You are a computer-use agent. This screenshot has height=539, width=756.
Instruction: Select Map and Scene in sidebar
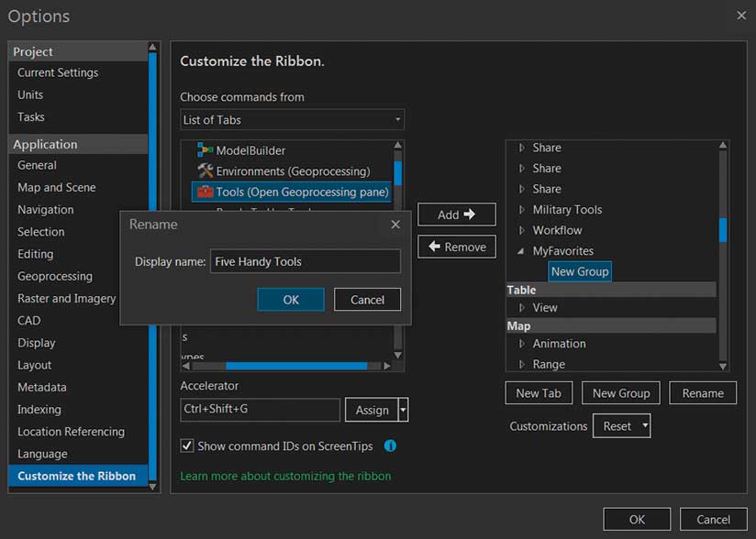[x=57, y=187]
